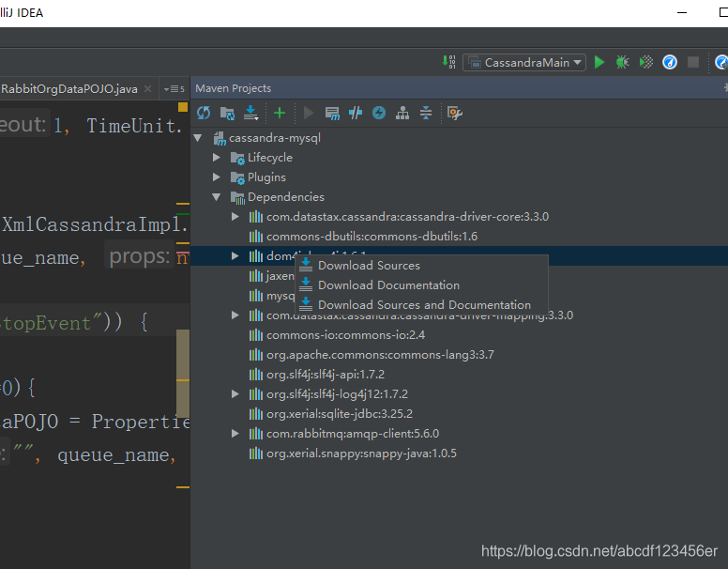This screenshot has width=728, height=569.
Task: Open CassandraMain run configuration dropdown
Action: (524, 62)
